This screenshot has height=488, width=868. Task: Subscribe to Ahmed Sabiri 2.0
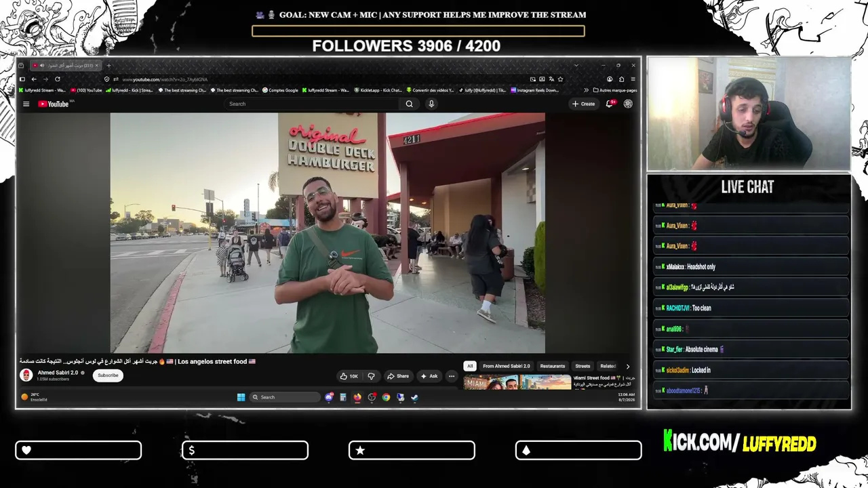coord(108,375)
